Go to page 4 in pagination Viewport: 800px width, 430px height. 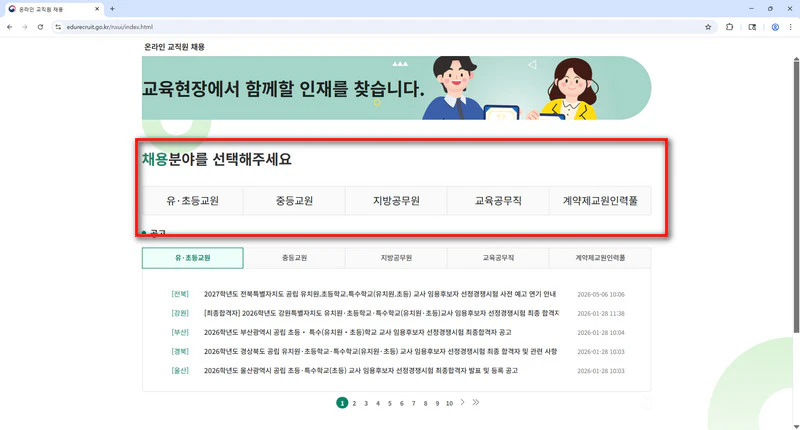pyautogui.click(x=378, y=403)
